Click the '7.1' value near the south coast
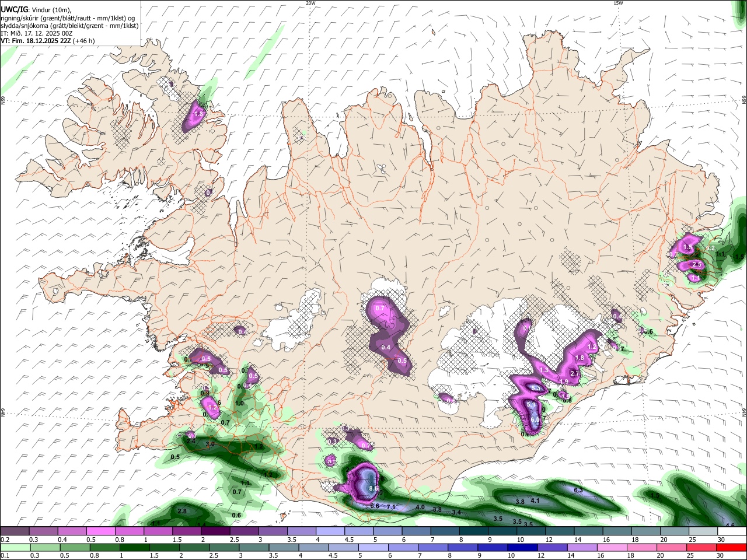The width and height of the screenshot is (747, 560). 391,508
